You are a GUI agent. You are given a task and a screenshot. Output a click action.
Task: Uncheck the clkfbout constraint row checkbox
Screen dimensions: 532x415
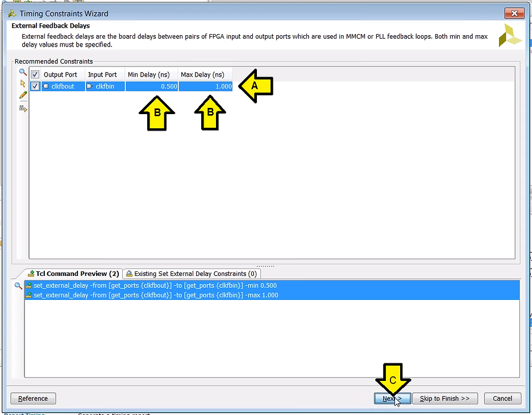pos(35,86)
